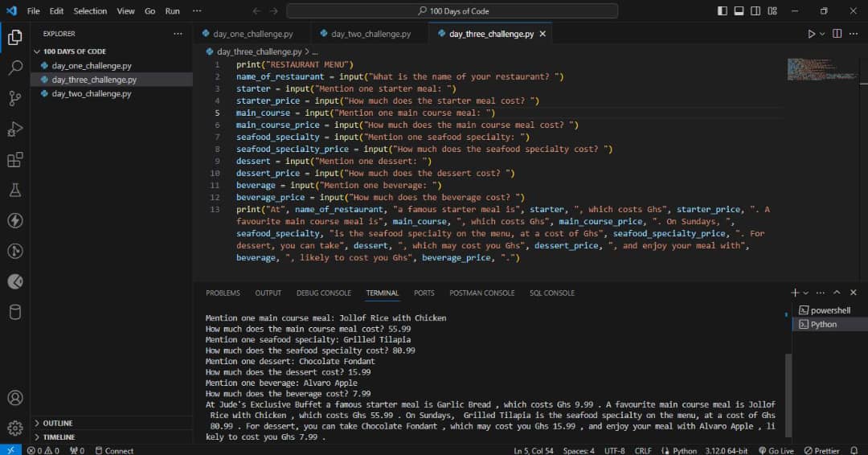868x455 pixels.
Task: Click the terminal vertical scrollbar
Action: [788, 396]
